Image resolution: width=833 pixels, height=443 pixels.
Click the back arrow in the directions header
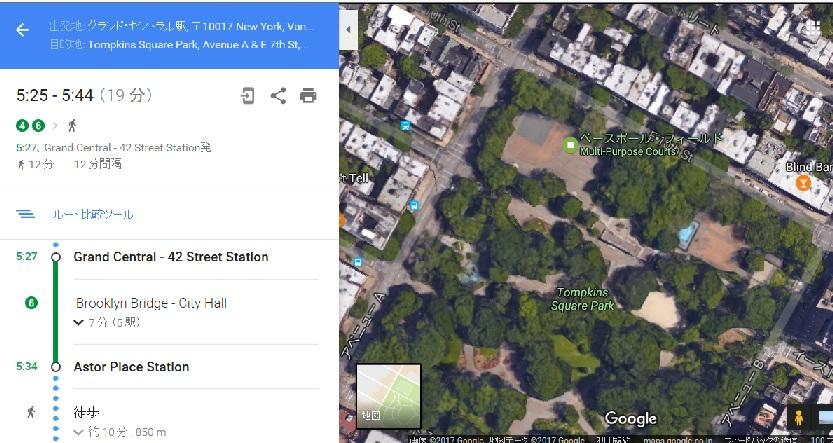tap(23, 30)
